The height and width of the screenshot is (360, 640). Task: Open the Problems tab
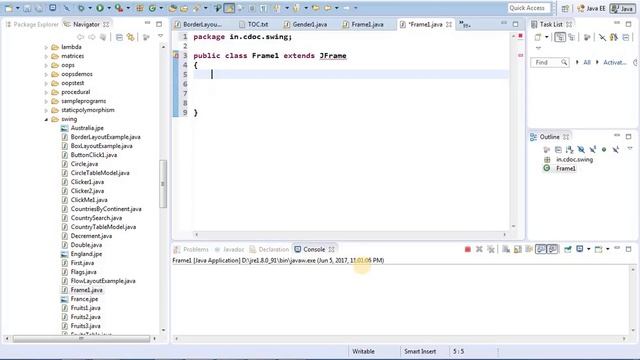click(191, 249)
